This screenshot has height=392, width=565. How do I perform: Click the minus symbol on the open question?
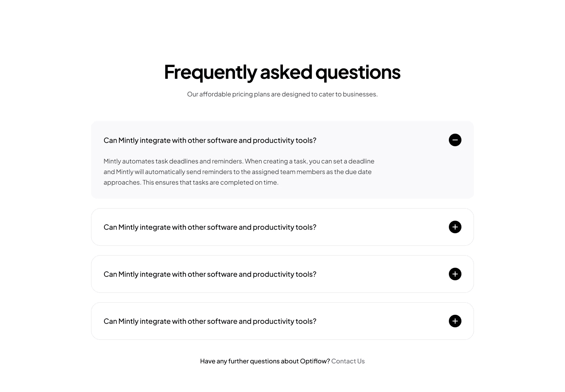pyautogui.click(x=455, y=140)
